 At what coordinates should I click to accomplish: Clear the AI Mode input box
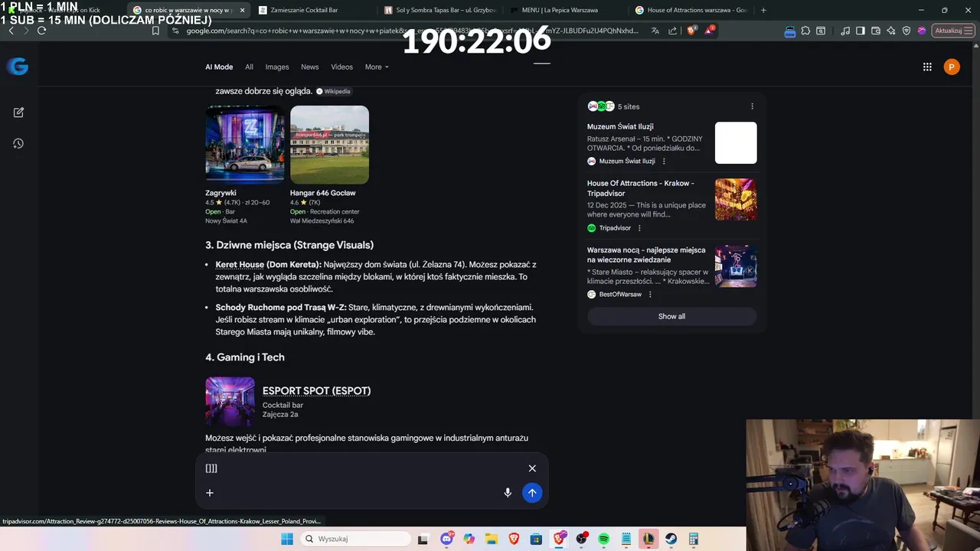pyautogui.click(x=532, y=468)
